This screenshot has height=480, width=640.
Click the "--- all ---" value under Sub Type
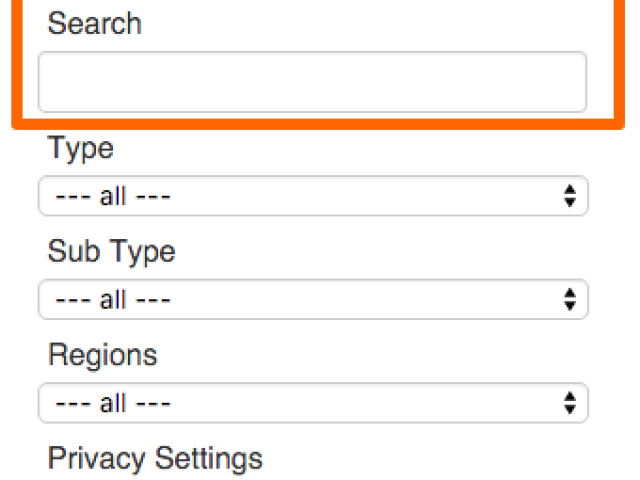(x=113, y=300)
